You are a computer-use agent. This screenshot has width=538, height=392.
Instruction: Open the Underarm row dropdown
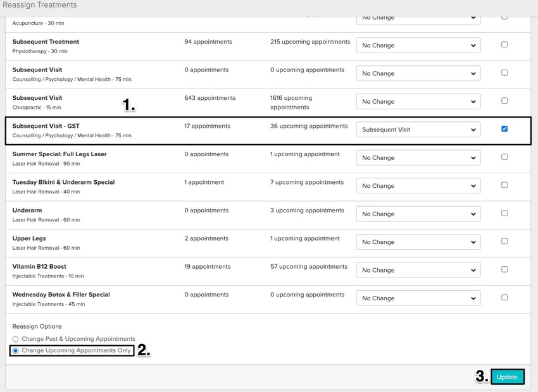[x=418, y=214]
